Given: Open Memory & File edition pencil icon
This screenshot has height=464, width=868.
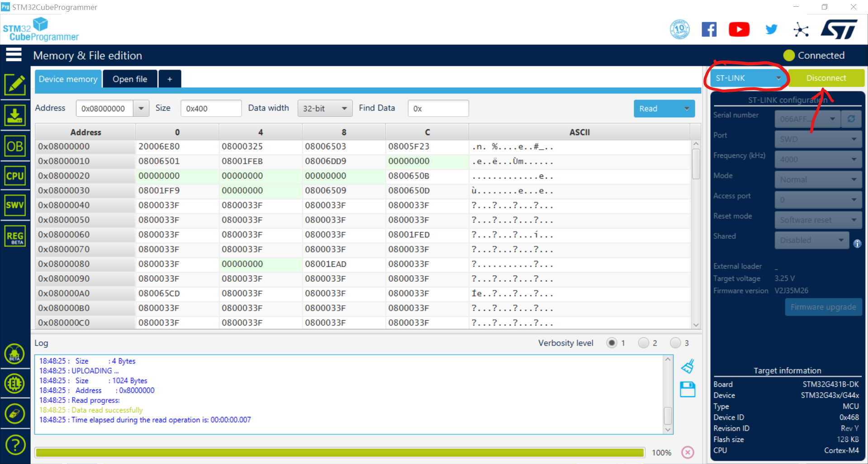Looking at the screenshot, I should [x=15, y=85].
